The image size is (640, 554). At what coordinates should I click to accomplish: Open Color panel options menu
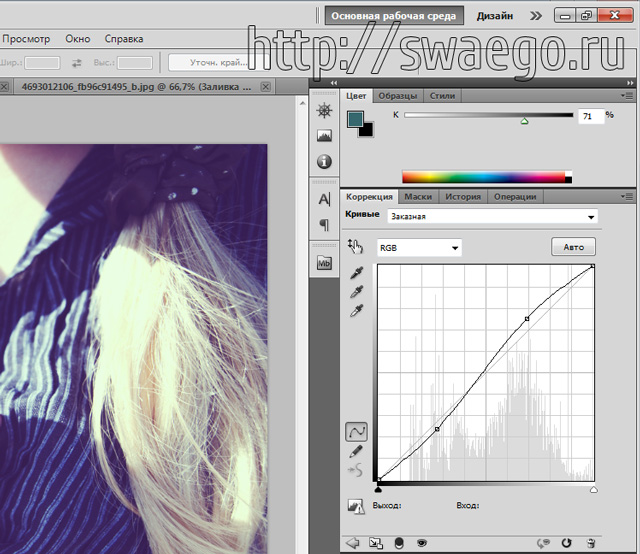(628, 96)
